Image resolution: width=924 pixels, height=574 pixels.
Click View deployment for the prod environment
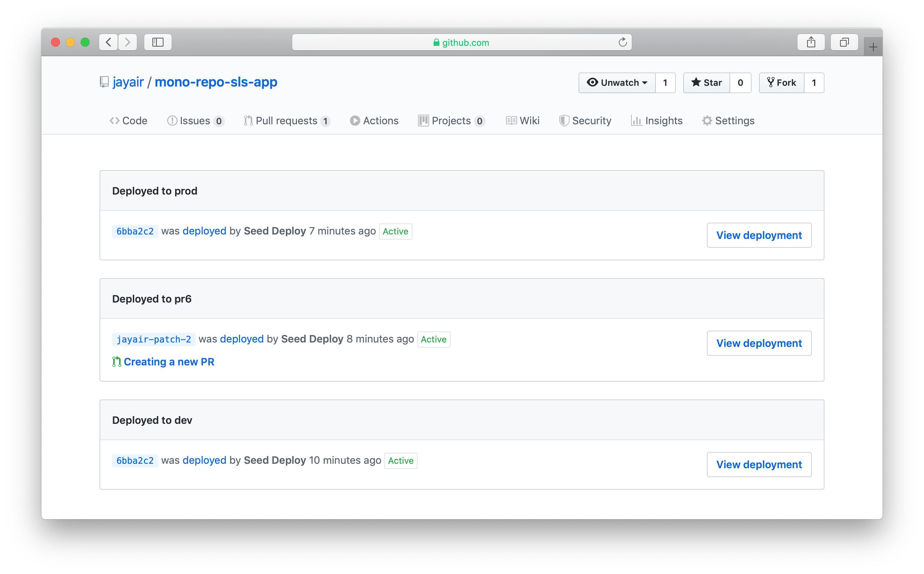[759, 235]
